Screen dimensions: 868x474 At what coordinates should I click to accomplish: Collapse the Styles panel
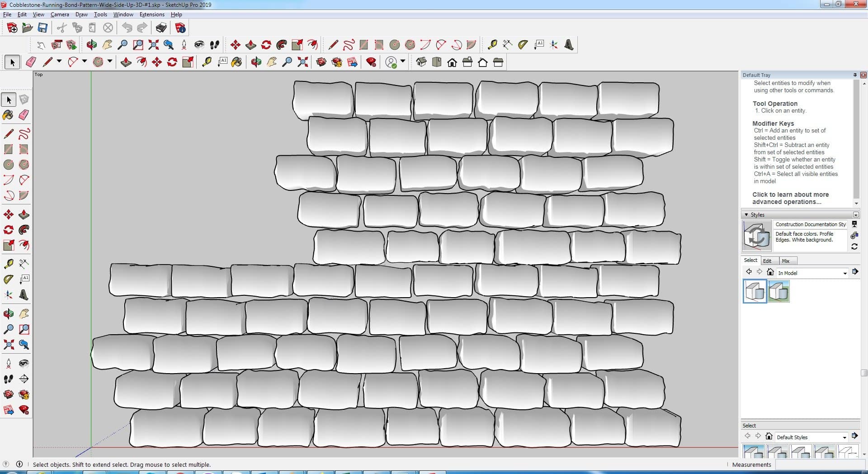click(x=746, y=215)
